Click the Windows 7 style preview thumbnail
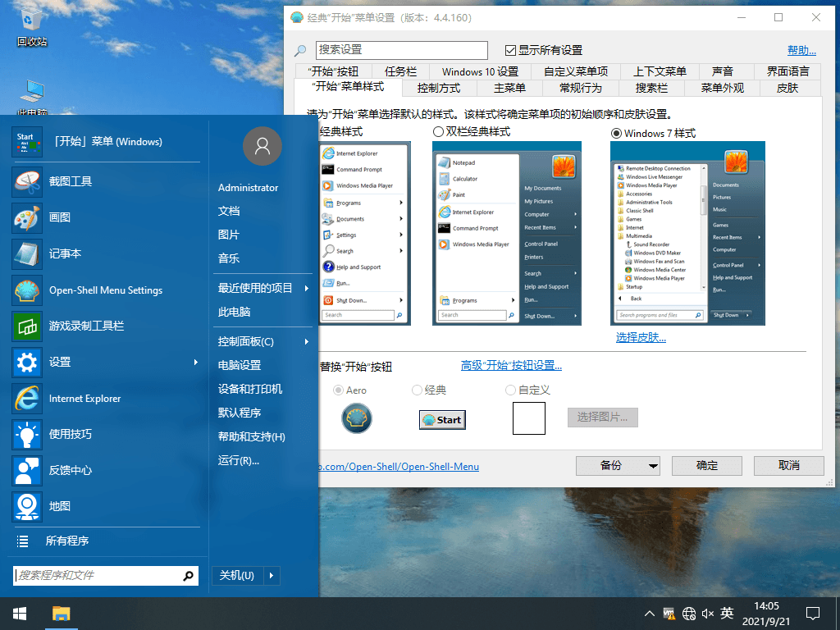 tap(688, 234)
